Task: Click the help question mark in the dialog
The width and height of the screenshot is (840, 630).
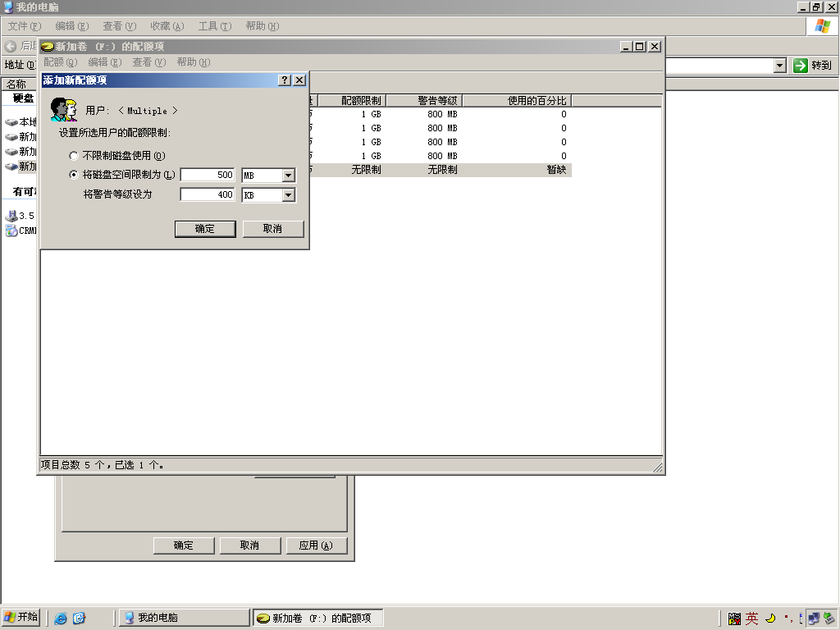Action: 285,80
